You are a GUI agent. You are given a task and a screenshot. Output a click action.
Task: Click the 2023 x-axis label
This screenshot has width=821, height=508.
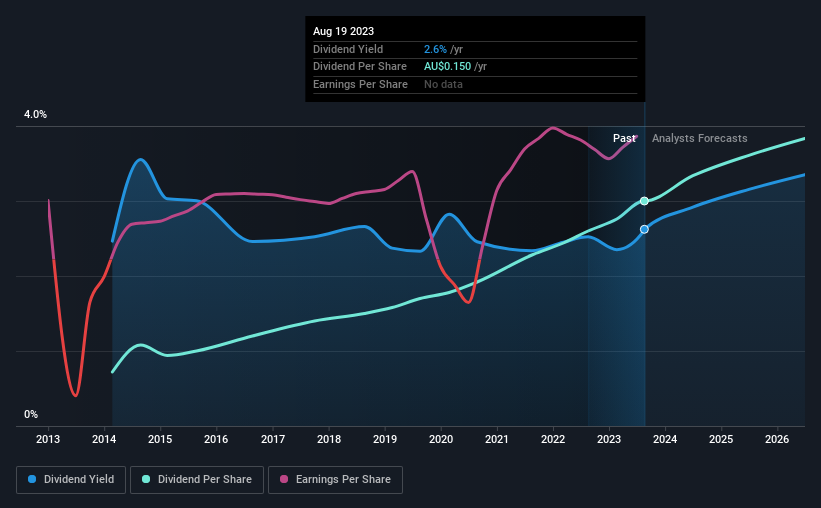609,439
